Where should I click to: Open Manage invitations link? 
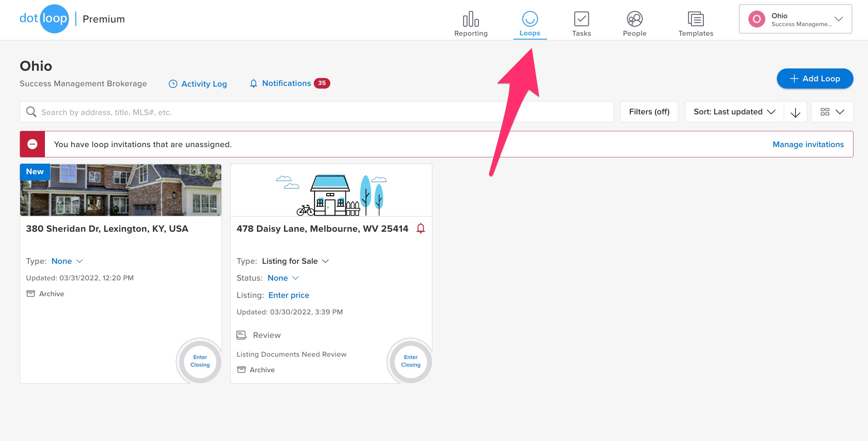(807, 144)
